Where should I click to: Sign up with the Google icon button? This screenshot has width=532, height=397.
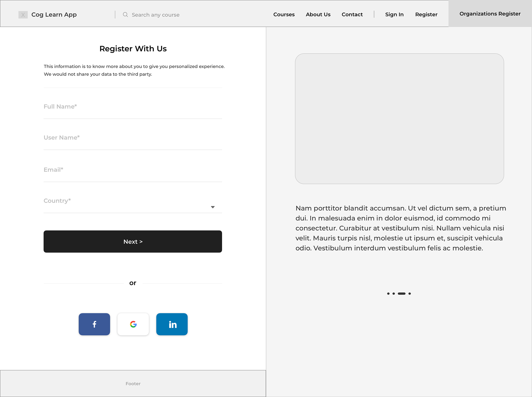[133, 324]
